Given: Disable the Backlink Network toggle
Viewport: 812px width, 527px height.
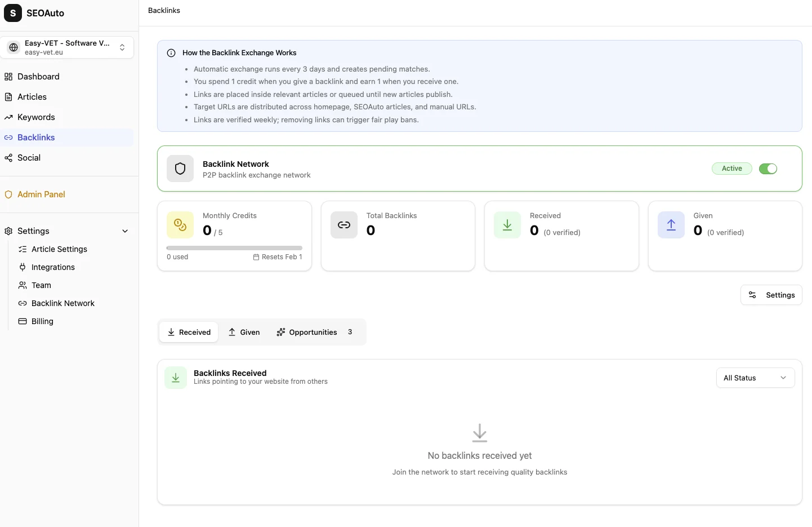Looking at the screenshot, I should point(768,169).
